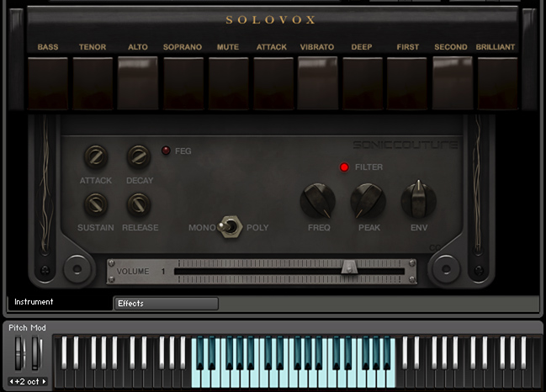Toggle the BASS tab switch
Viewport: 546px width, 392px height.
(48, 83)
